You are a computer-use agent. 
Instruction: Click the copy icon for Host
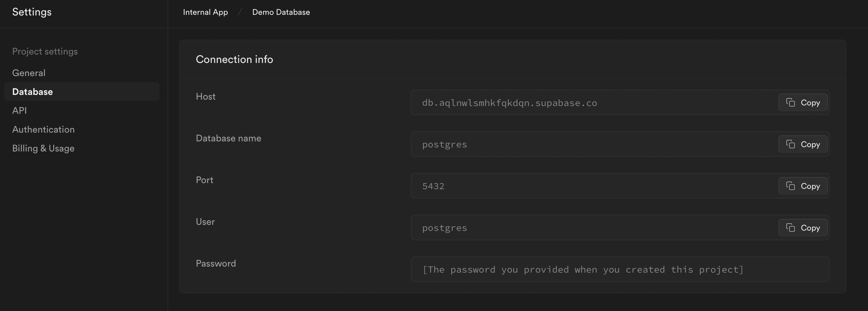click(x=791, y=102)
